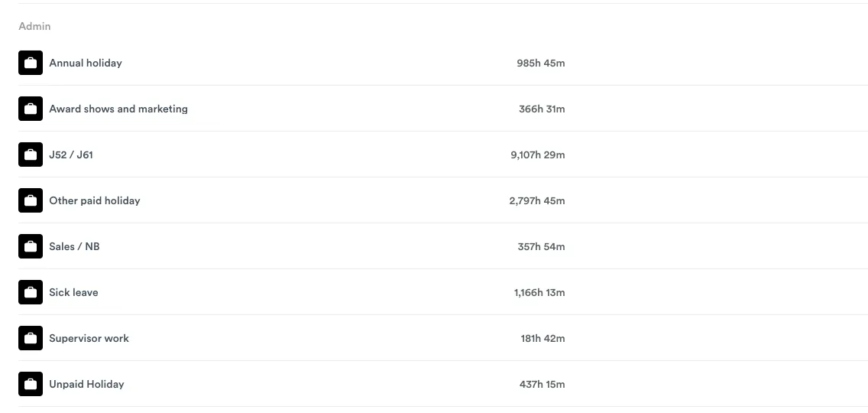
Task: Click the Admin group heading
Action: coord(34,26)
